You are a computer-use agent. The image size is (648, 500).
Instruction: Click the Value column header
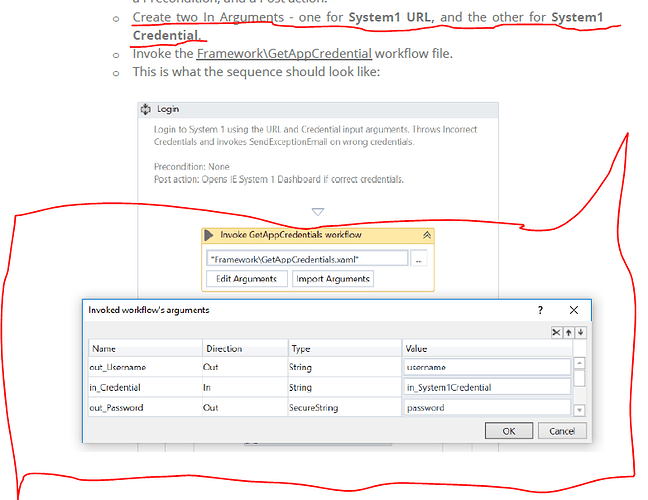[x=488, y=348]
